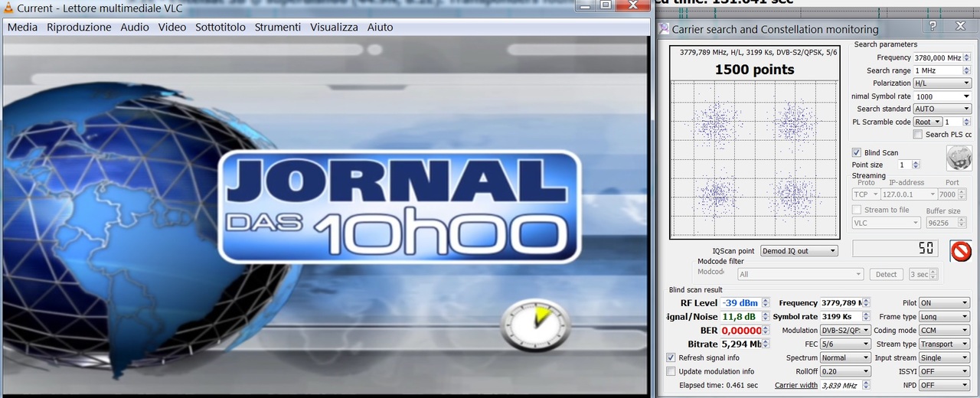This screenshot has height=398, width=980.
Task: Adjust the PL Scramble code number spinner
Action: pyautogui.click(x=967, y=122)
